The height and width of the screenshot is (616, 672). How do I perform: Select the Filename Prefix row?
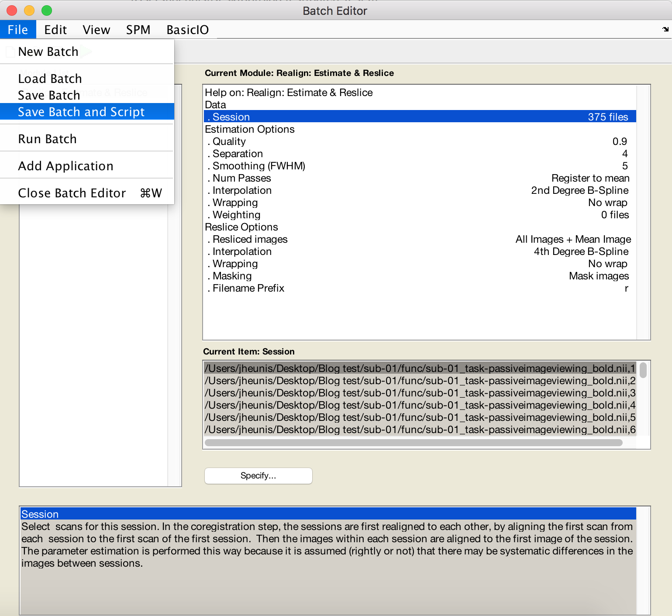click(420, 288)
